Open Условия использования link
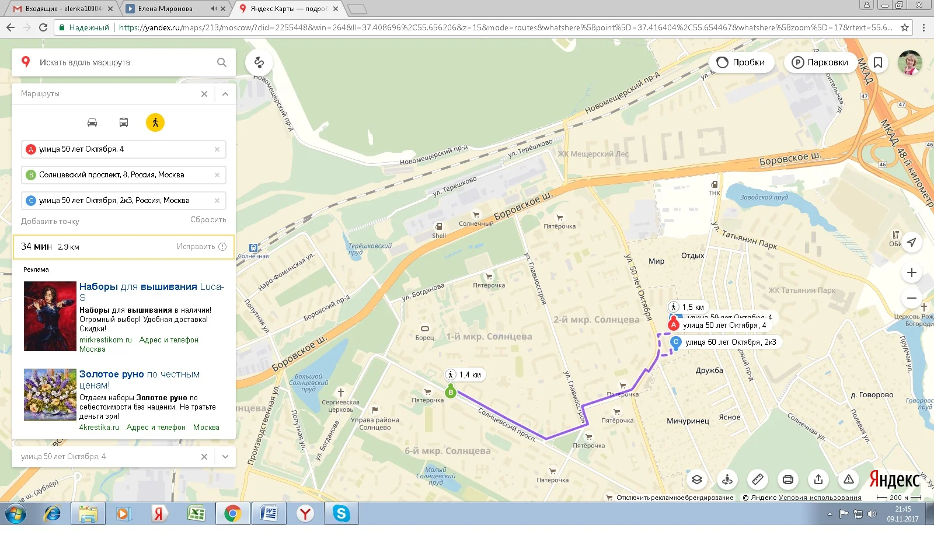Screen dimensions: 934x560 820,498
